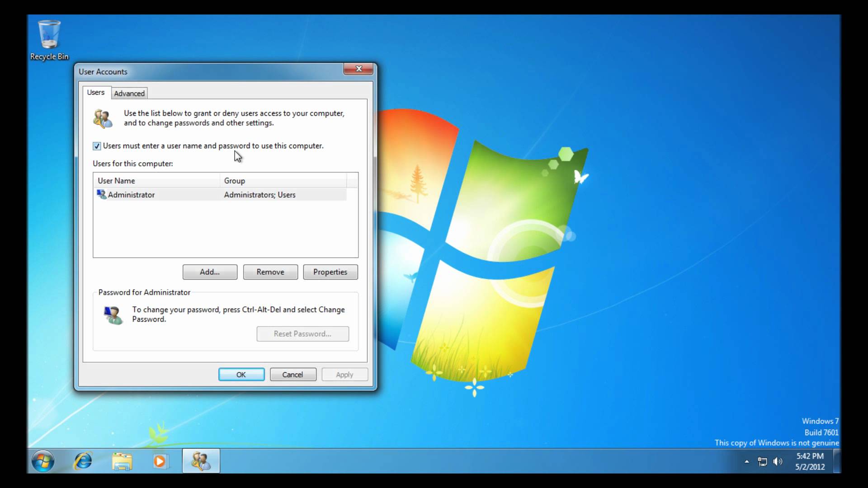Click the volume speaker tray icon
868x488 pixels.
point(777,461)
